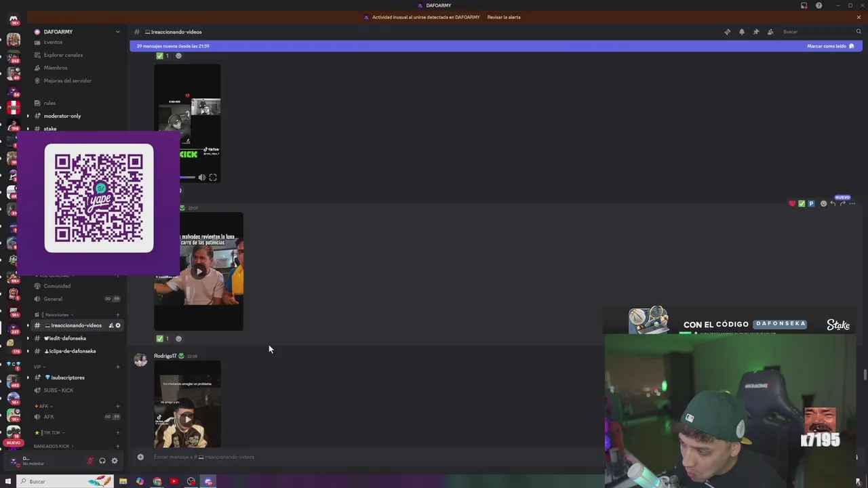
Task: Show pinned messages pin icon
Action: tap(756, 32)
